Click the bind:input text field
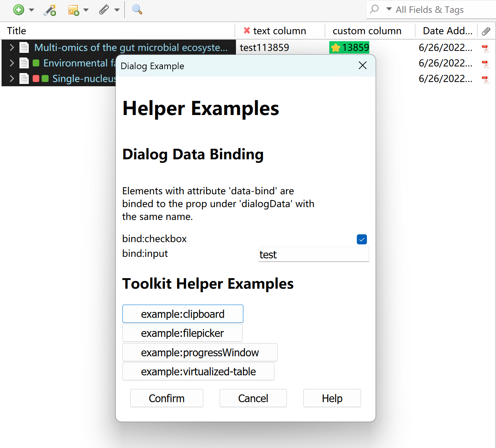Image resolution: width=496 pixels, height=448 pixels. coord(314,255)
